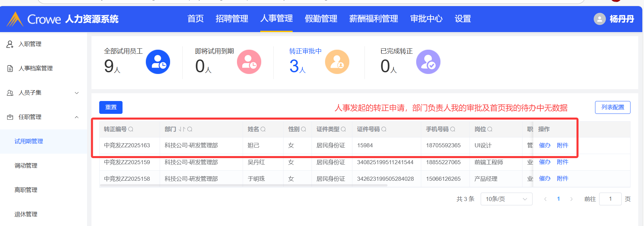The image size is (644, 226).
Task: Click the blue 全部试用员工 card icon
Action: pyautogui.click(x=158, y=62)
